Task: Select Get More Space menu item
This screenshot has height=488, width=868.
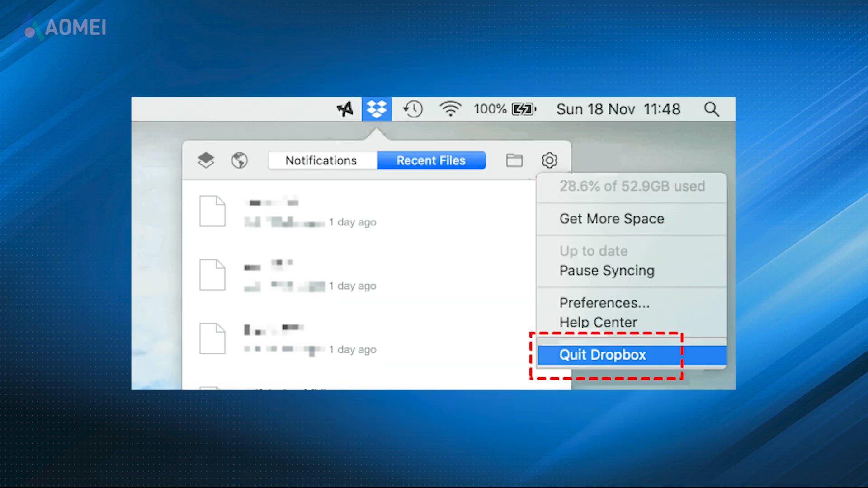Action: [x=632, y=219]
